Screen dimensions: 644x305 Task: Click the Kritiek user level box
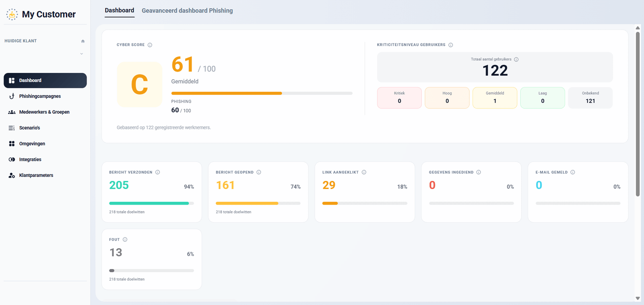[399, 98]
